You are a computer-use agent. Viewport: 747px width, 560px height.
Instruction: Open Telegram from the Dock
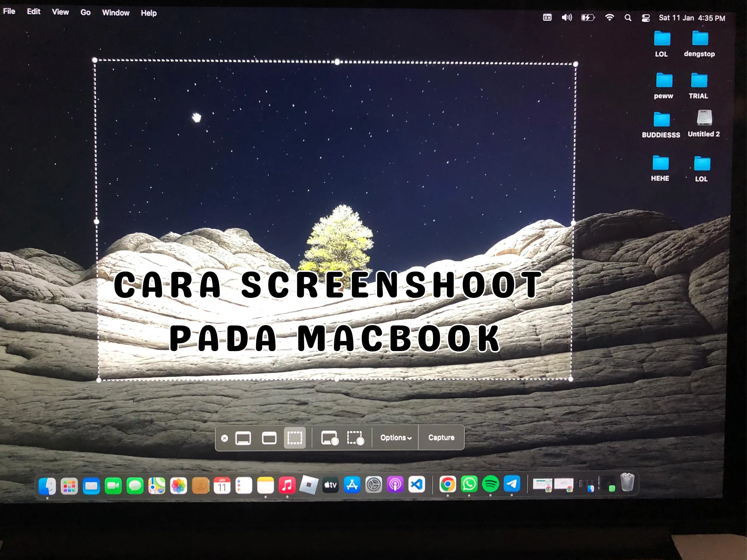[512, 484]
